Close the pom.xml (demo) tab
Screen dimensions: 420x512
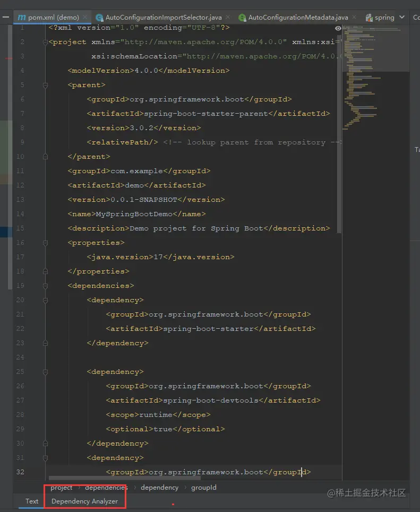pos(85,17)
